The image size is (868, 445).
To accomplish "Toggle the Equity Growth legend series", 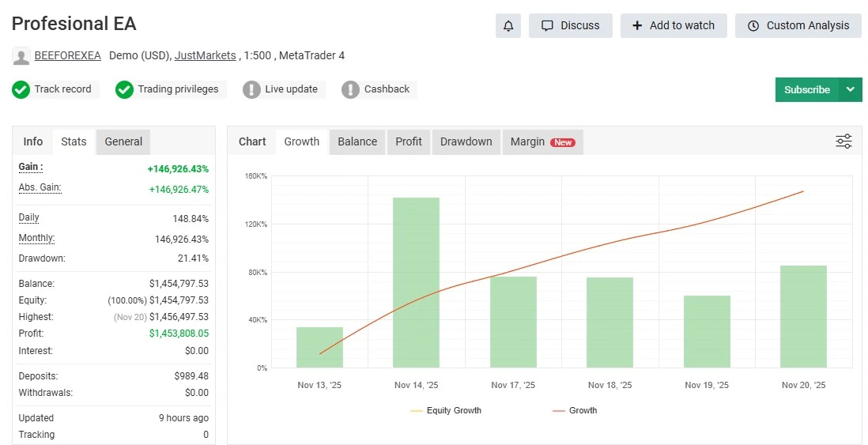I will pyautogui.click(x=445, y=410).
